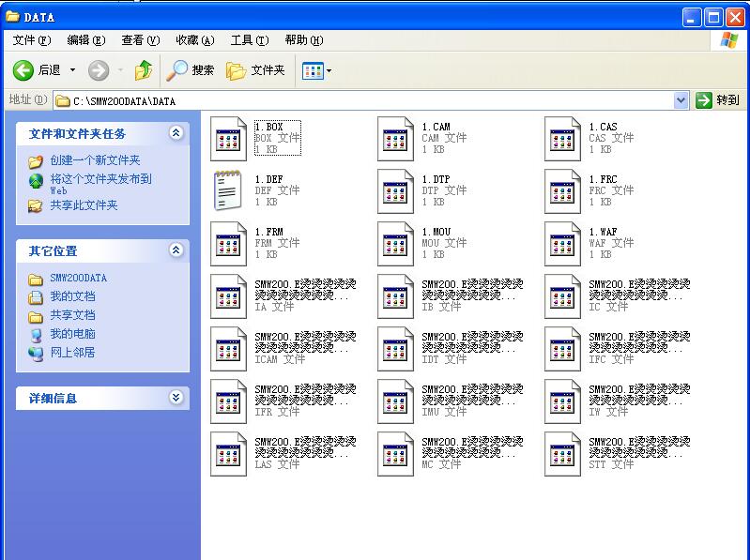
Task: Select the SMW200 IMU file icon
Action: 395,401
